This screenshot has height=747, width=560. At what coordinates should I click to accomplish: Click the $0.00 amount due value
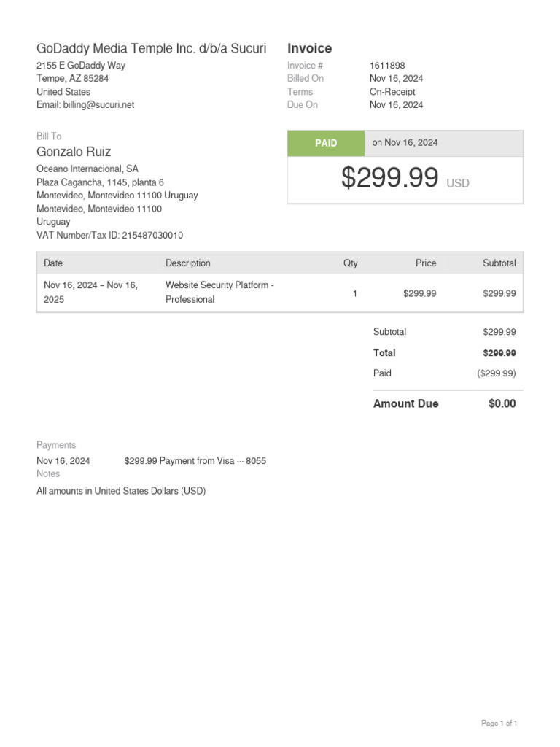click(502, 403)
